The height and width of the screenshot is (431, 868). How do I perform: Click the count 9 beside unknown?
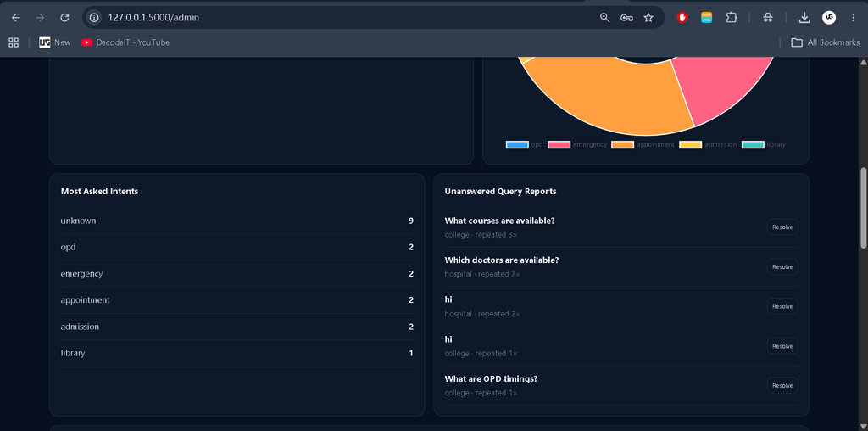[411, 221]
